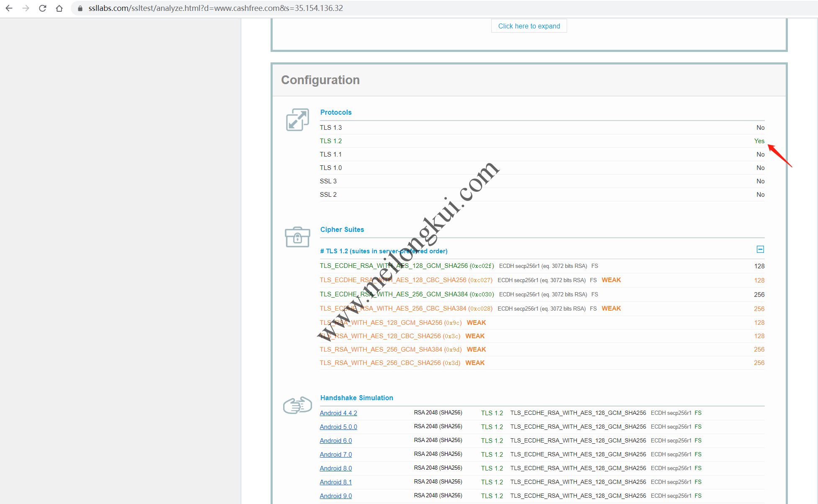The width and height of the screenshot is (818, 504).
Task: Select cipher TLS_RSA_WITH_AES_128_GCM_SHA256 (0x9c)
Action: tap(391, 323)
